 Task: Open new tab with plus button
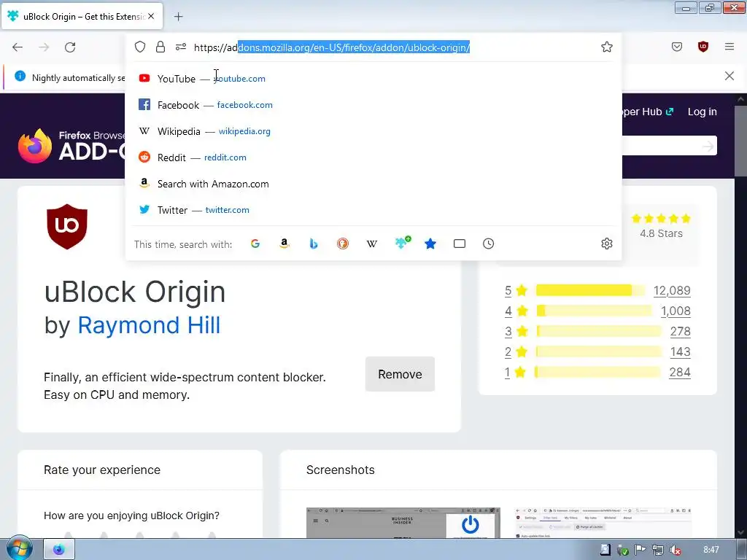click(x=178, y=17)
